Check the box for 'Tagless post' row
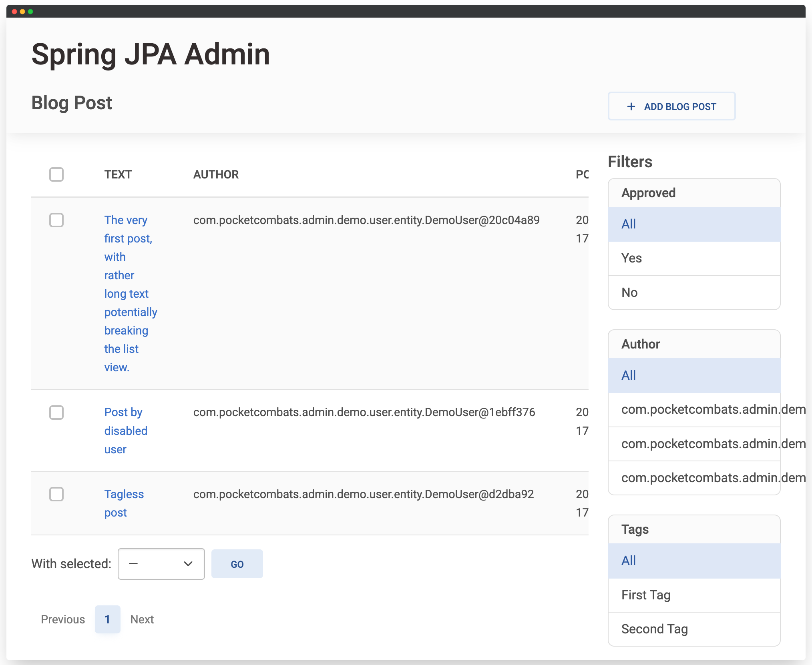 56,494
